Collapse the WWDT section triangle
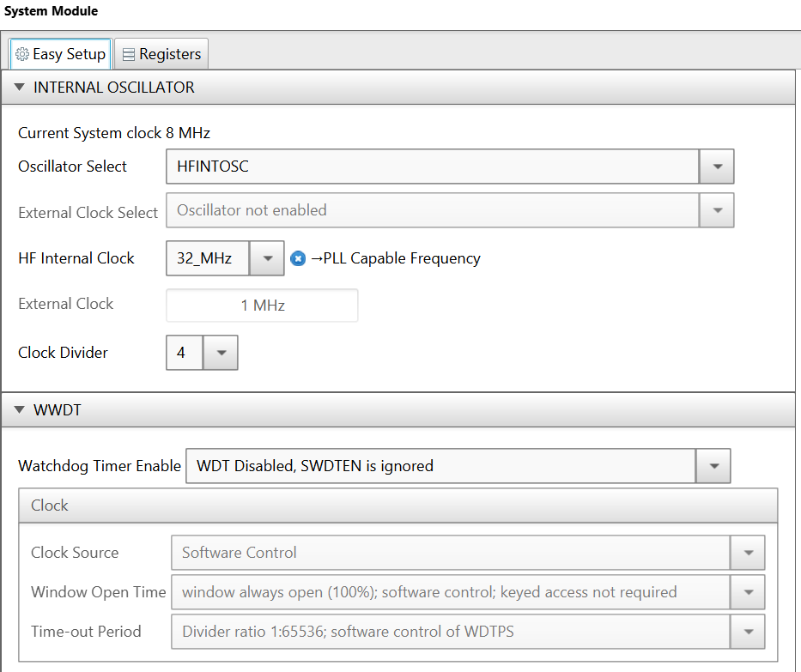The image size is (801, 672). point(20,409)
